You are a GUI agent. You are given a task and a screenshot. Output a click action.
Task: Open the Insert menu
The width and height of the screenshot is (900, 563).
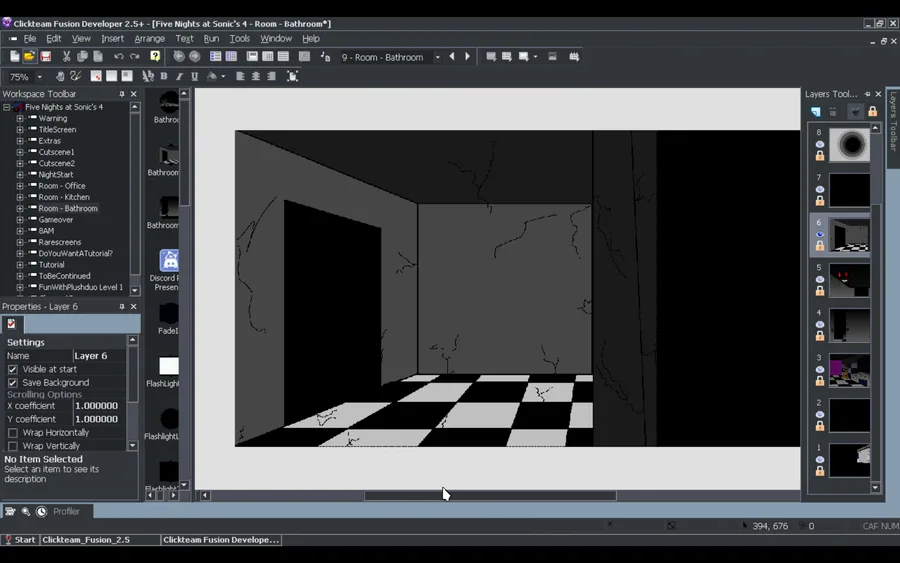(112, 38)
